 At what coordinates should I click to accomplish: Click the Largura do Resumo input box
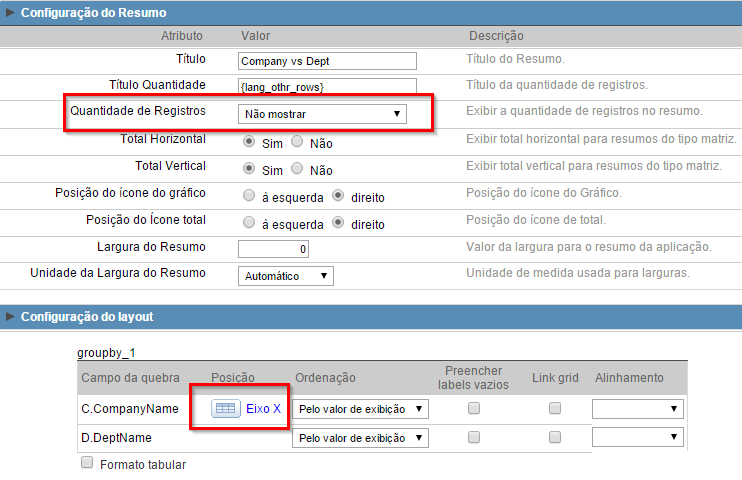[274, 248]
